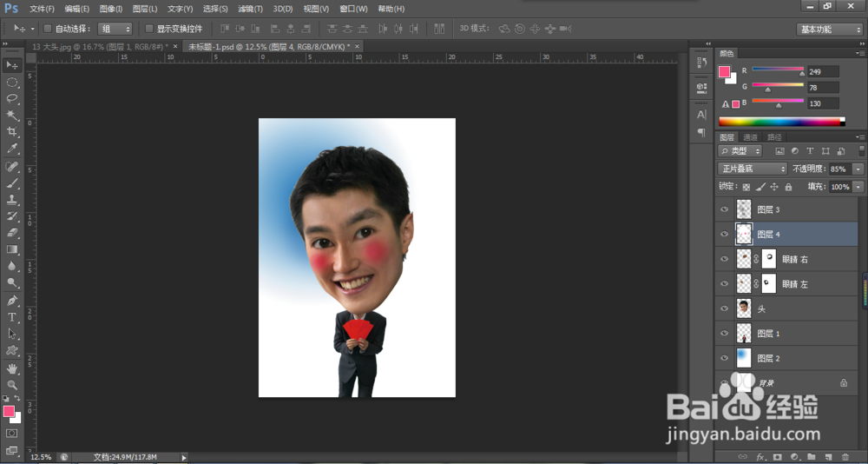The image size is (868, 464).
Task: Click the R value input field
Action: coord(822,71)
